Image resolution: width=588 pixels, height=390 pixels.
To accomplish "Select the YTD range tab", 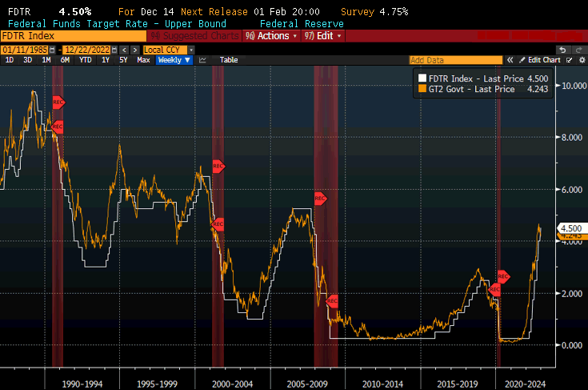I will (x=85, y=60).
